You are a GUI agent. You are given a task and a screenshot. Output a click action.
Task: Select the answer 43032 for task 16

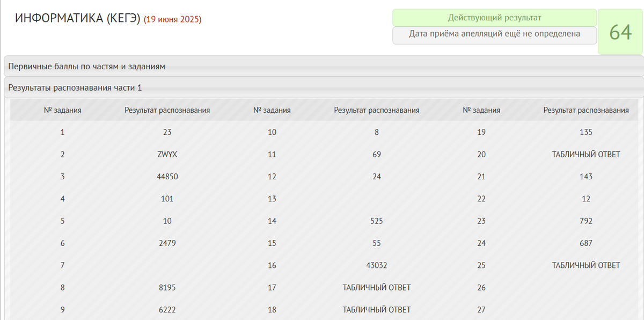(x=377, y=265)
